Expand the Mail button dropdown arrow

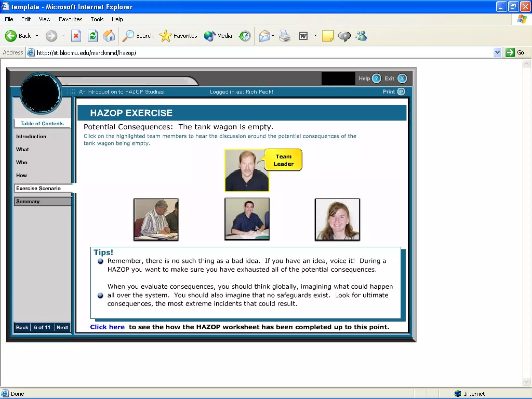coord(273,36)
